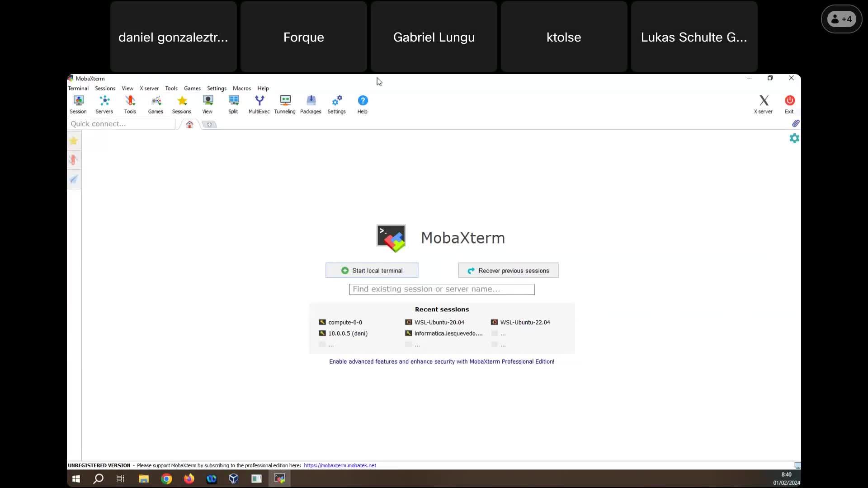Image resolution: width=868 pixels, height=488 pixels.
Task: Click Recover previous sessions button
Action: (x=508, y=270)
